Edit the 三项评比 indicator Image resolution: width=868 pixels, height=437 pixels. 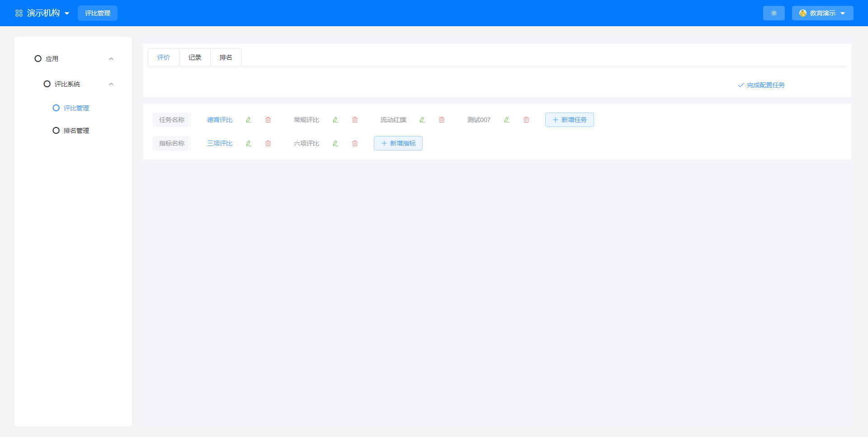[x=249, y=143]
